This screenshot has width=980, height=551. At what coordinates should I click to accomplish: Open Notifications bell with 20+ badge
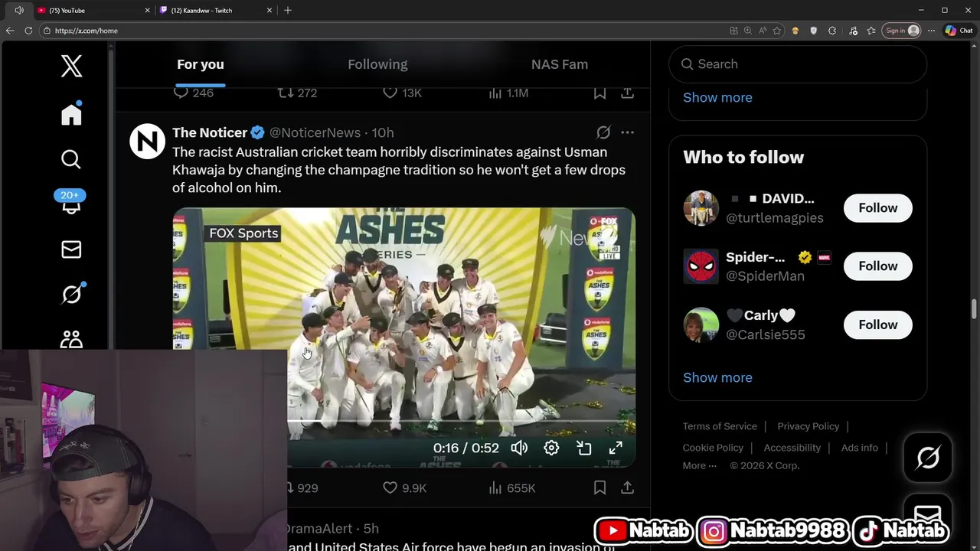[70, 203]
